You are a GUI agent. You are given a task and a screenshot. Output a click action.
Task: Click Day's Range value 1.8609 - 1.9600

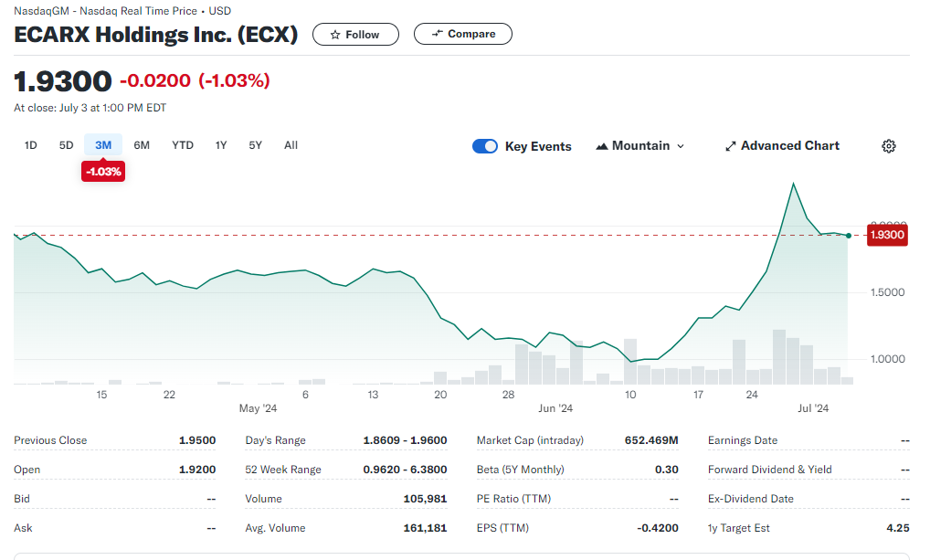pos(405,440)
